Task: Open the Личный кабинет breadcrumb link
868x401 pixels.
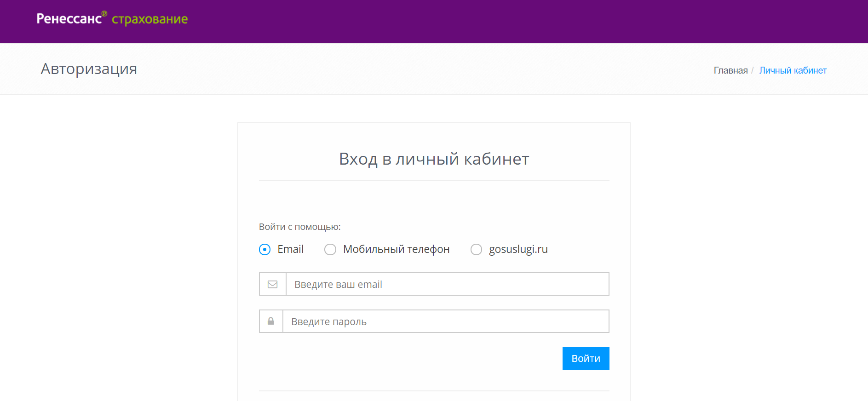Action: click(793, 70)
